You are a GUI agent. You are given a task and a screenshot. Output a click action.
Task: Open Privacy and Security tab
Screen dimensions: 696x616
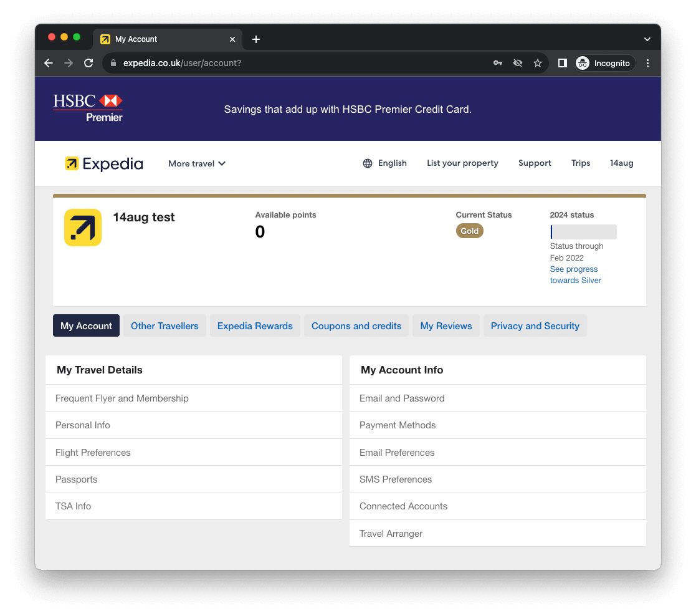click(x=535, y=325)
